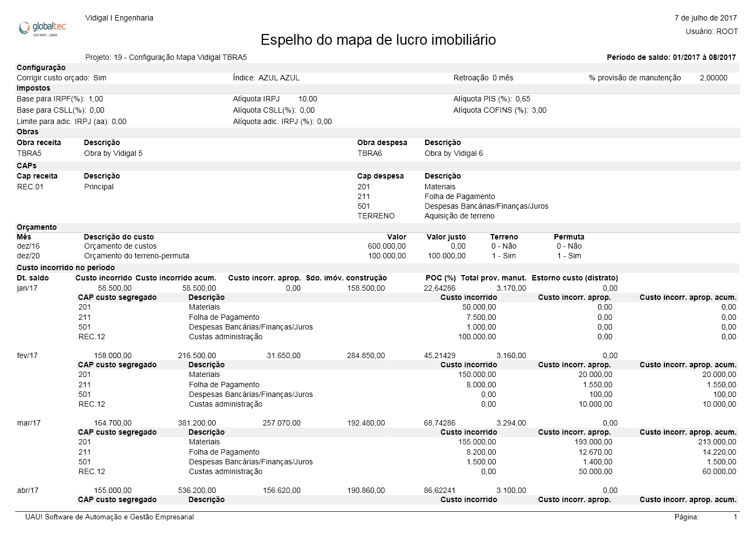Click mar/17 Custas administração aprop. acum. 60.000,00
Screen dimensions: 756x535
pyautogui.click(x=719, y=471)
